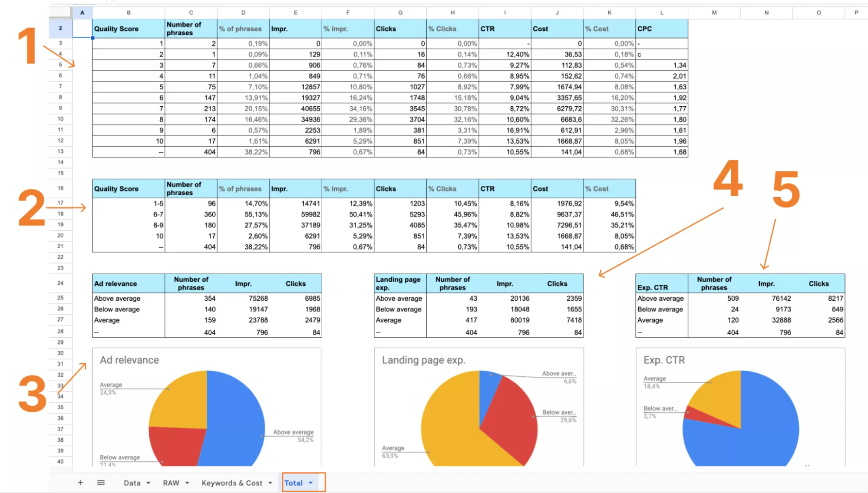The height and width of the screenshot is (493, 868).
Task: Add a new sheet with plus icon
Action: (x=80, y=483)
